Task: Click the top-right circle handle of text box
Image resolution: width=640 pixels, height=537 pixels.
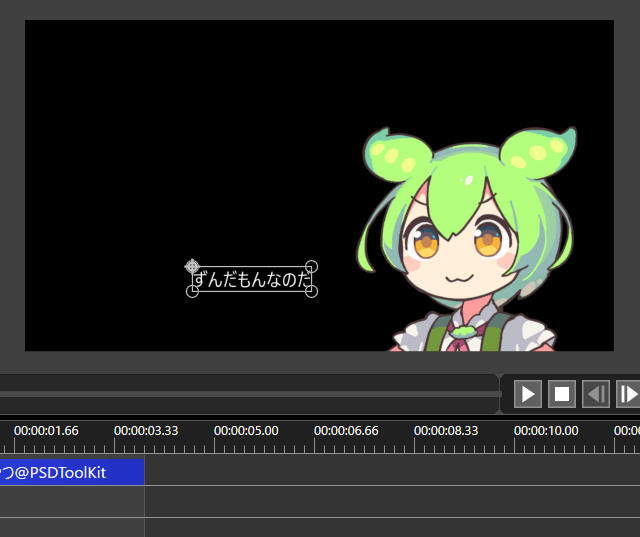Action: 311,267
